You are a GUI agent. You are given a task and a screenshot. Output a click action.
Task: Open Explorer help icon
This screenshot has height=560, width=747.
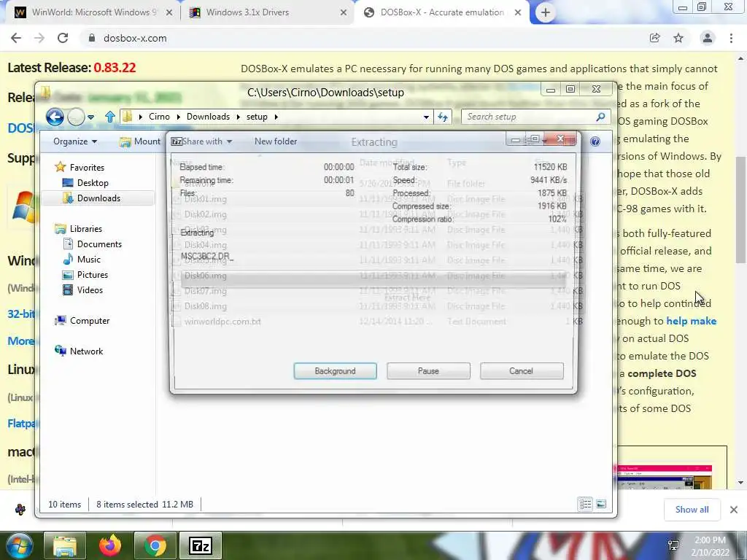click(595, 141)
